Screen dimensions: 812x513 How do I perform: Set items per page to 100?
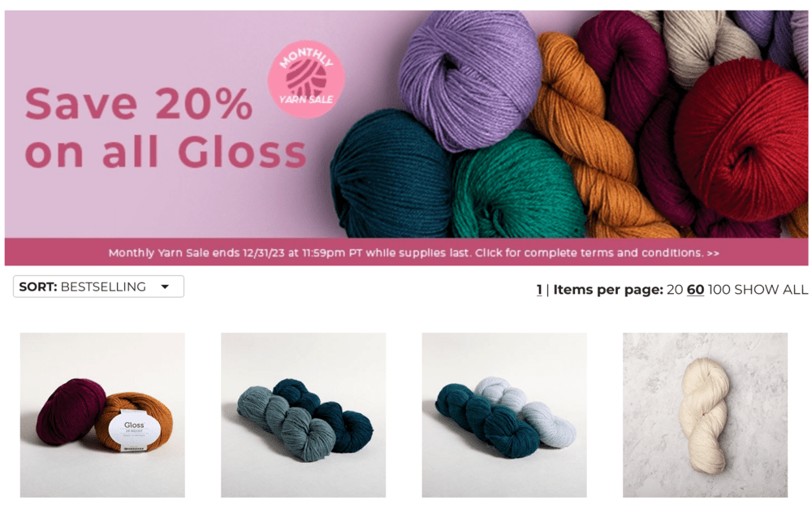click(719, 289)
